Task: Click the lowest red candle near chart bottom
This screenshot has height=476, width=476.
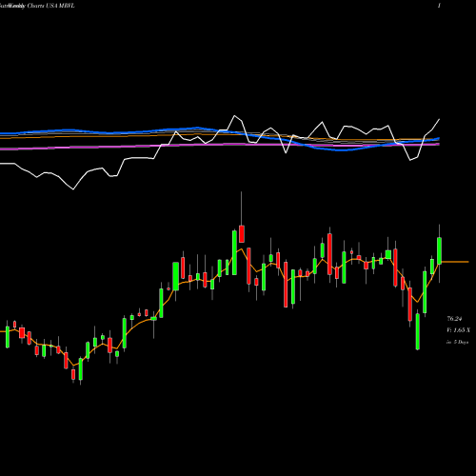Action: click(73, 374)
